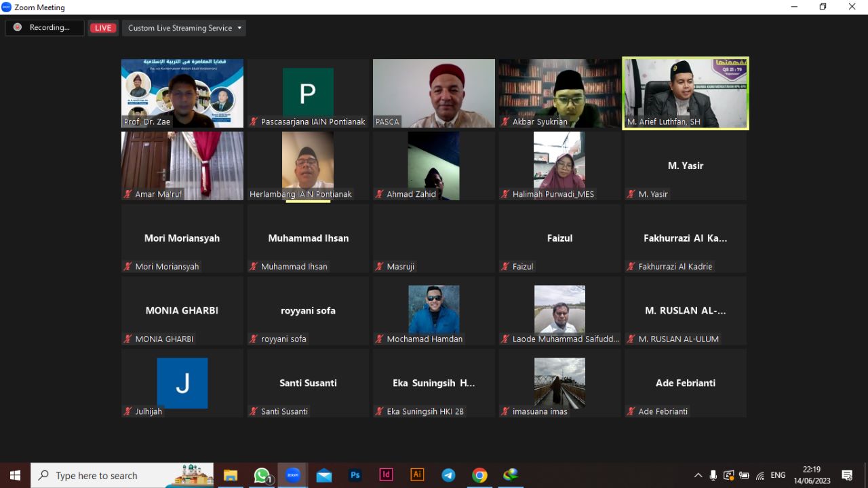Launch Adobe Illustrator from the taskbar
This screenshot has width=868, height=488.
tap(417, 475)
